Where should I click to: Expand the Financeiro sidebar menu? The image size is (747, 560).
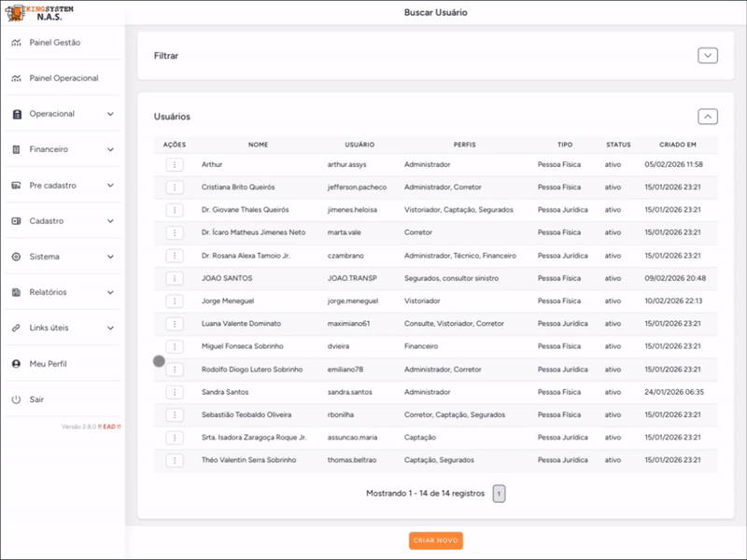[110, 149]
